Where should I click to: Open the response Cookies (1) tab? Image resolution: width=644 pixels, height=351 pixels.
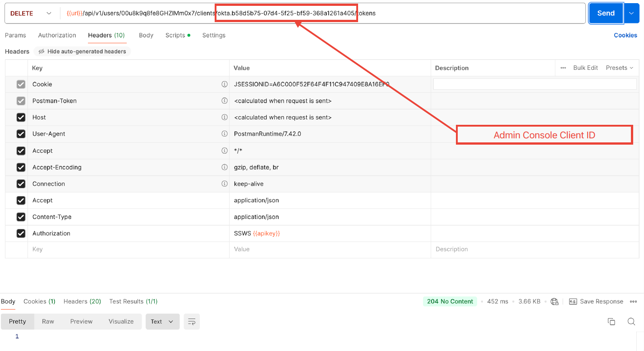pos(39,301)
